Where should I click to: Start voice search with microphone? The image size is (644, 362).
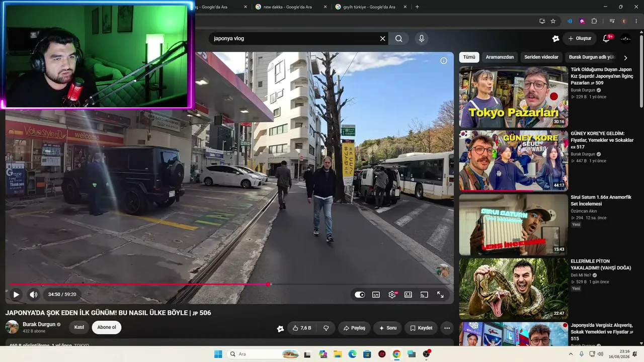(422, 38)
